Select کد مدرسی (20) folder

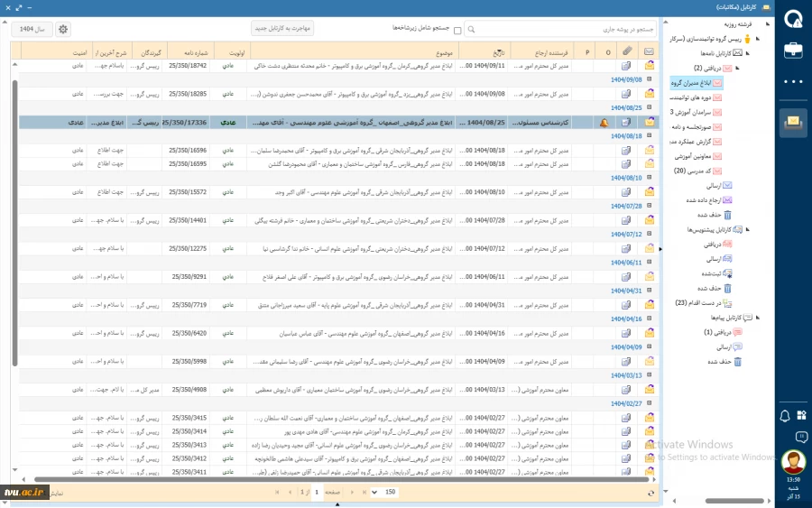coord(697,171)
